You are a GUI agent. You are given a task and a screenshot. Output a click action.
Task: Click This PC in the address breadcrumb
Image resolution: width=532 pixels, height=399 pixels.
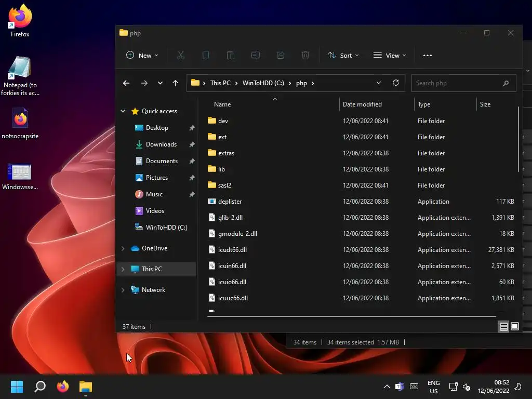(x=220, y=83)
